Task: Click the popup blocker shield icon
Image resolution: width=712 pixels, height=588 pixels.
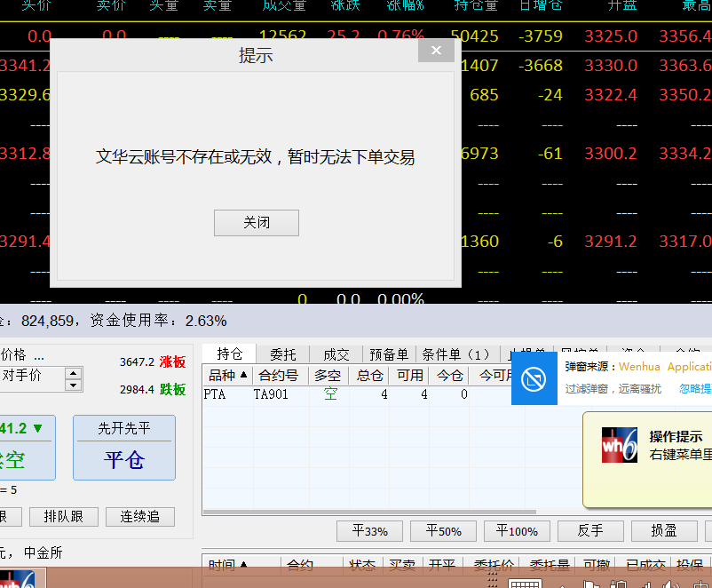Action: coord(534,379)
